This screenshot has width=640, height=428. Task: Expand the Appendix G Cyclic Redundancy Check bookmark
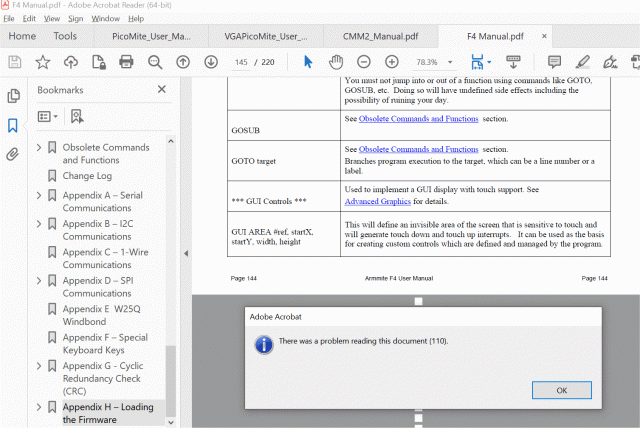pos(39,366)
